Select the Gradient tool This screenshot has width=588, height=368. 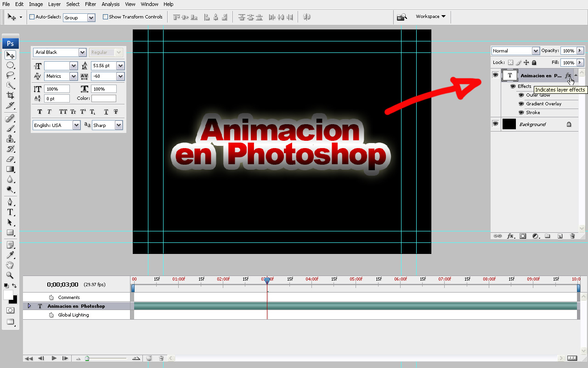(x=10, y=169)
